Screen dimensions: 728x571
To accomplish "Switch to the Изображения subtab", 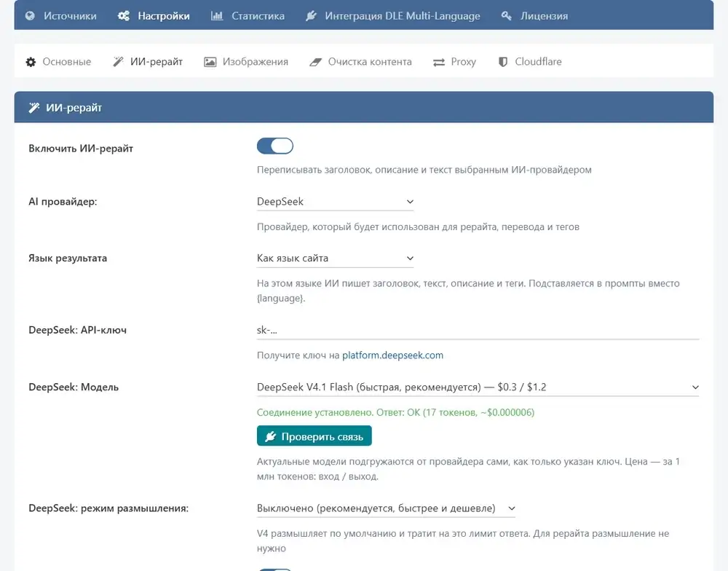I will pos(246,62).
